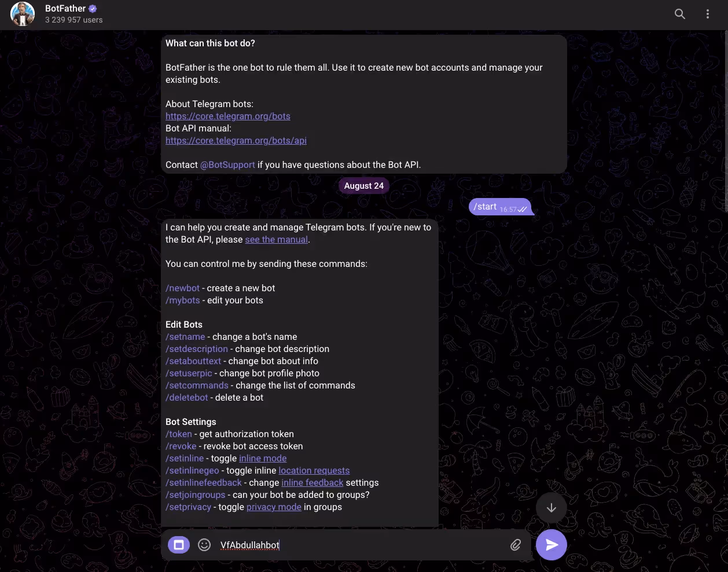Screen dimensions: 728x572
Task: Click the paperclip attach file icon
Action: [x=516, y=545]
